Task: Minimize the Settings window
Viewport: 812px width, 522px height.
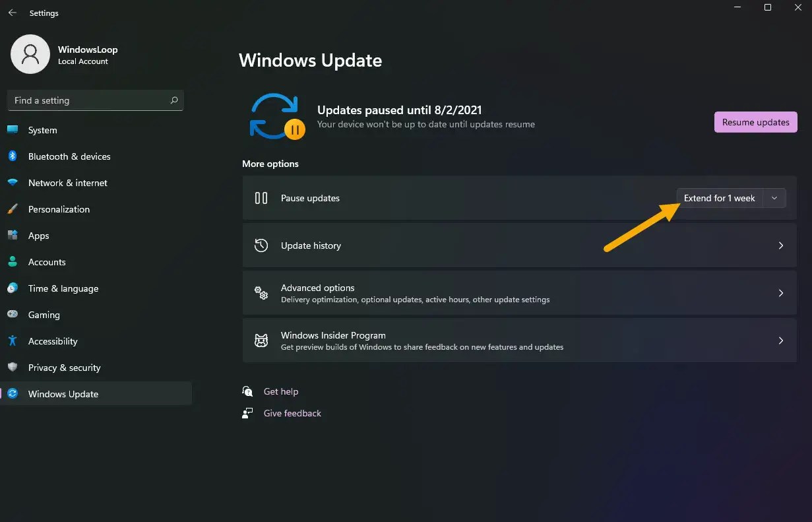Action: click(x=737, y=7)
